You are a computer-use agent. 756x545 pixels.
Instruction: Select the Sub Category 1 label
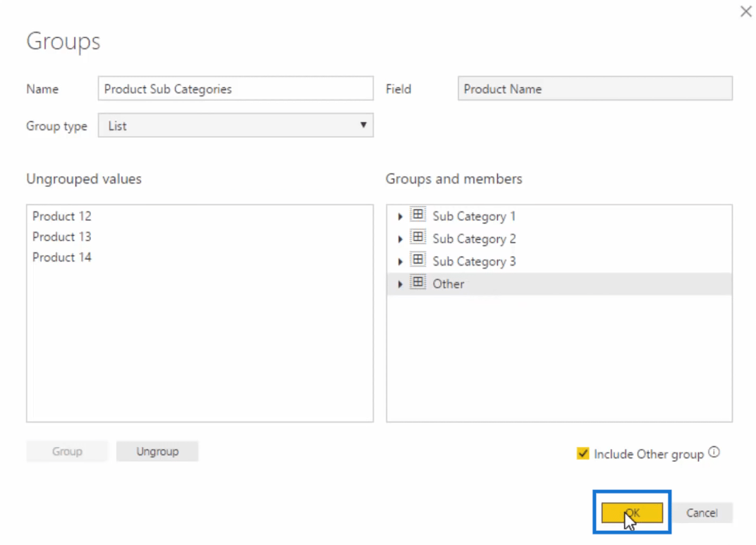(x=474, y=217)
